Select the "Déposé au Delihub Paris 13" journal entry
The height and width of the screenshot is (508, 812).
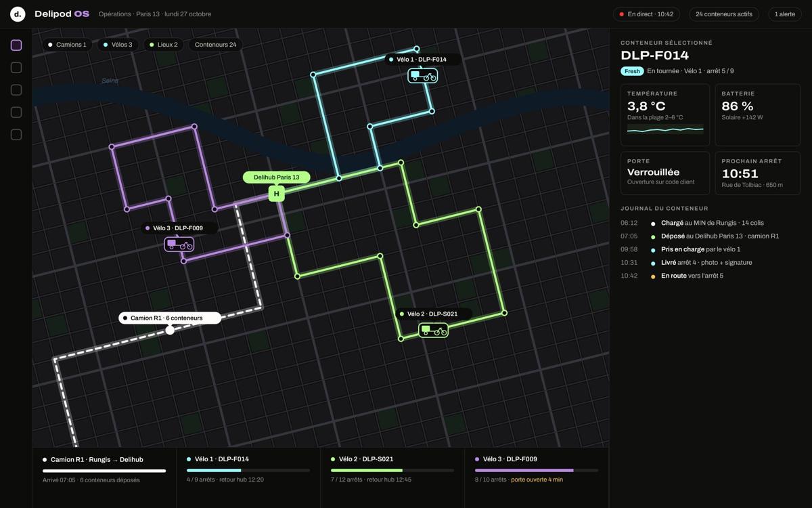coord(710,236)
